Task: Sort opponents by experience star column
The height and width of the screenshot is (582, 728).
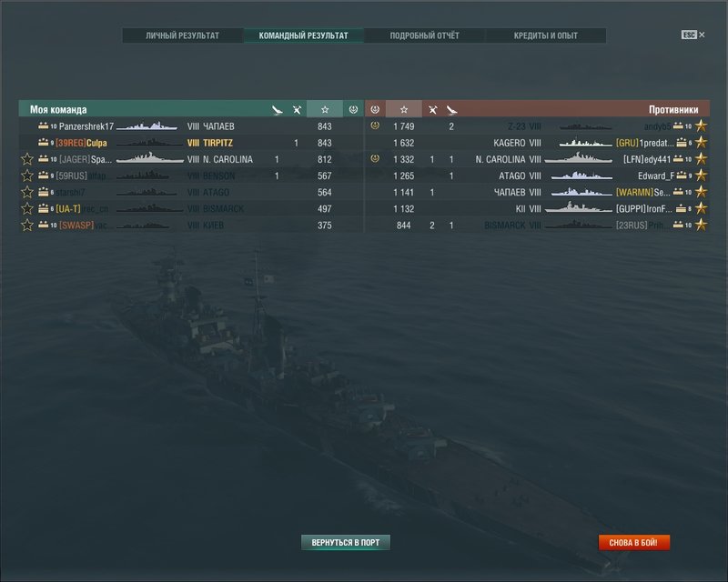Action: point(404,109)
